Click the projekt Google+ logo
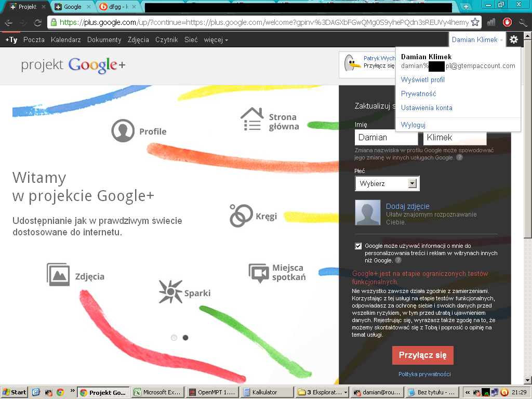Image resolution: width=532 pixels, height=399 pixels. coord(73,65)
